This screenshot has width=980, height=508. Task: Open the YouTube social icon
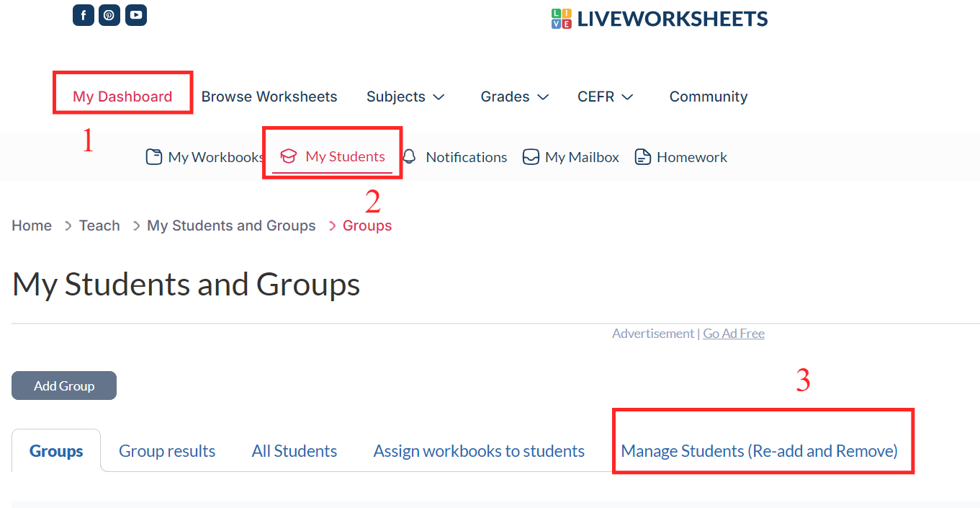(136, 15)
